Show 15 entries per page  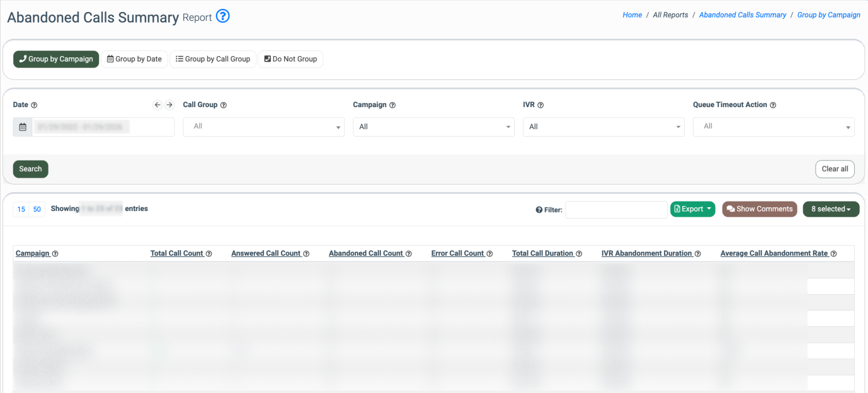point(21,209)
